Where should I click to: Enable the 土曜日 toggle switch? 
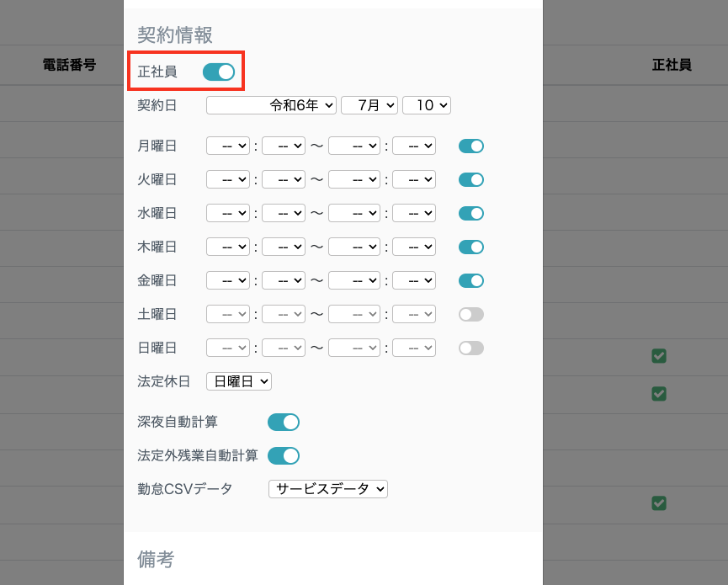pyautogui.click(x=470, y=314)
